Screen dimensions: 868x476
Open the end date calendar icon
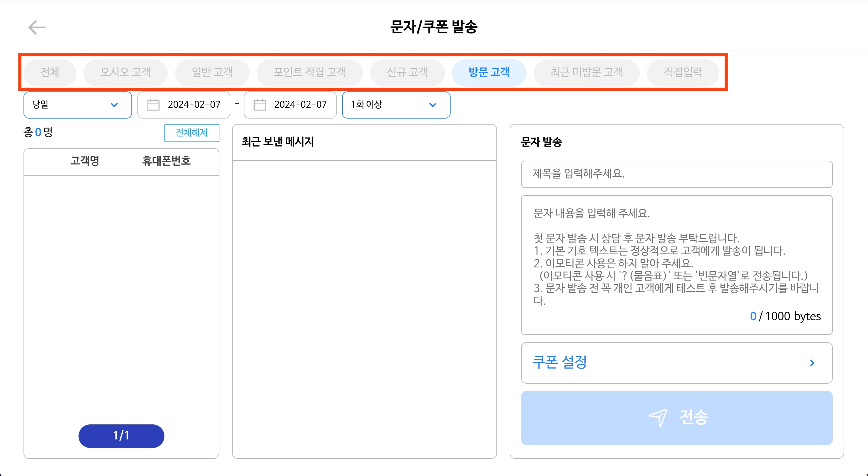click(260, 105)
